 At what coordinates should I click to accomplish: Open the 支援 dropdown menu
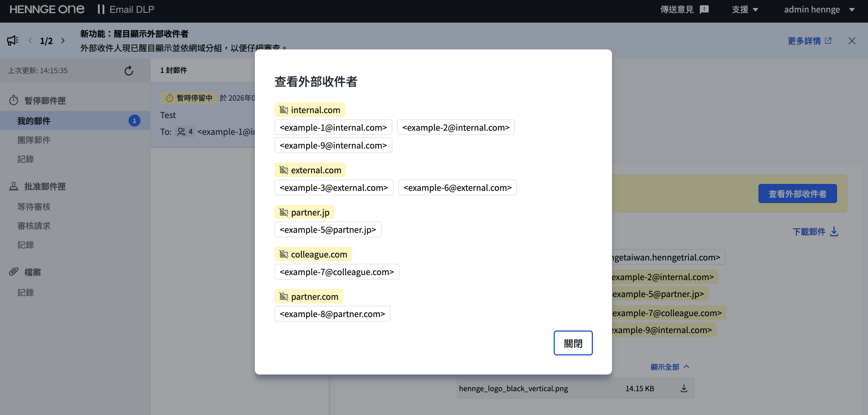click(745, 10)
